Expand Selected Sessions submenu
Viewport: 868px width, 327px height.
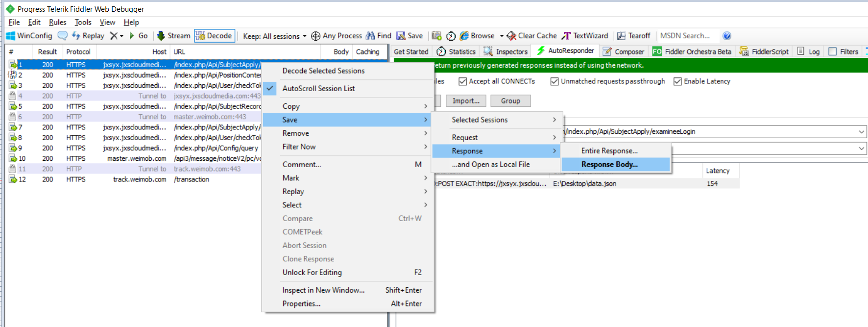click(x=497, y=120)
